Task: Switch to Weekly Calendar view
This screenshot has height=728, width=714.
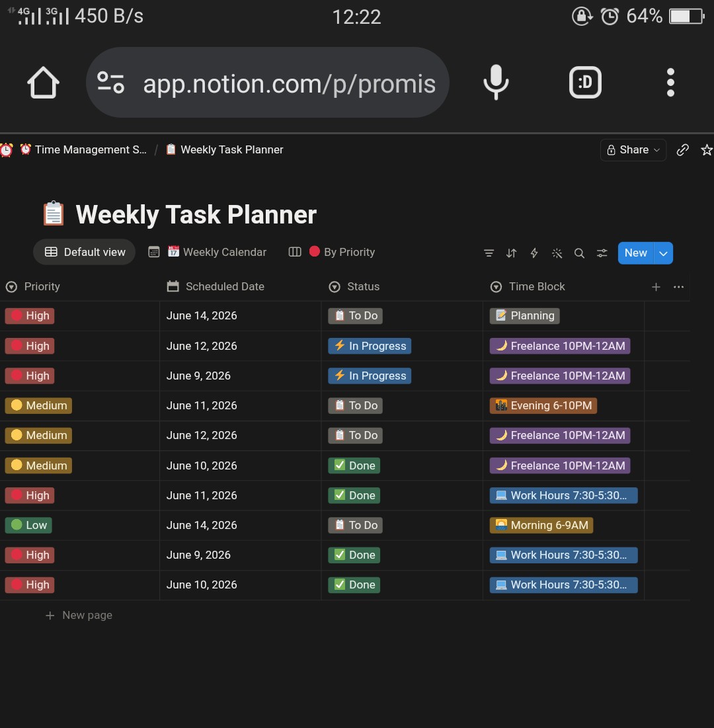Action: coord(207,252)
